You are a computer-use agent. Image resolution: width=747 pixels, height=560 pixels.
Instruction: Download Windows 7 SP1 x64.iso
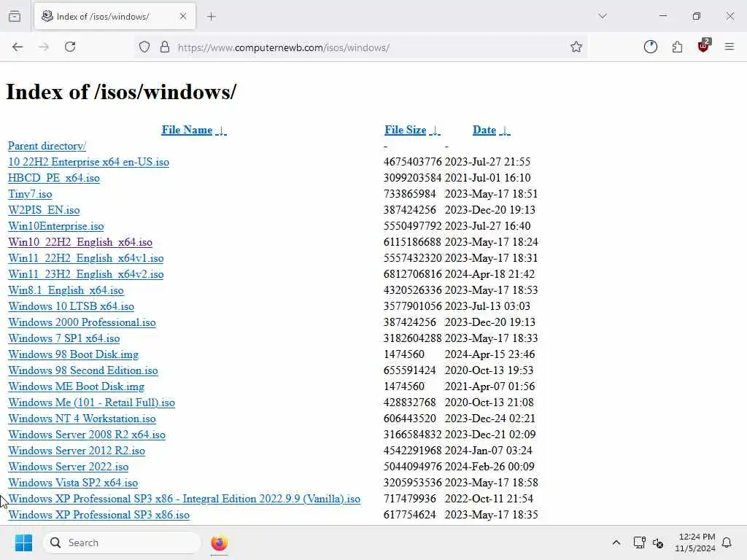tap(64, 338)
